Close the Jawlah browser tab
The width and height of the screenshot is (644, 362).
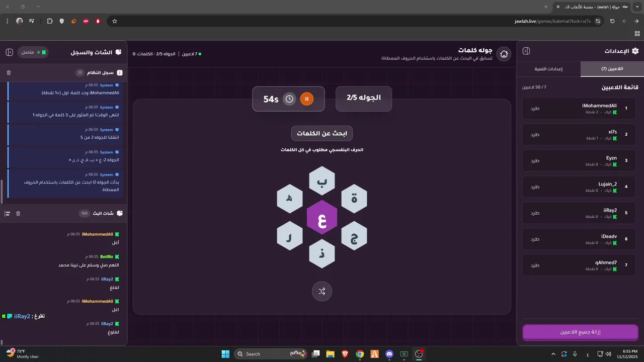557,7
